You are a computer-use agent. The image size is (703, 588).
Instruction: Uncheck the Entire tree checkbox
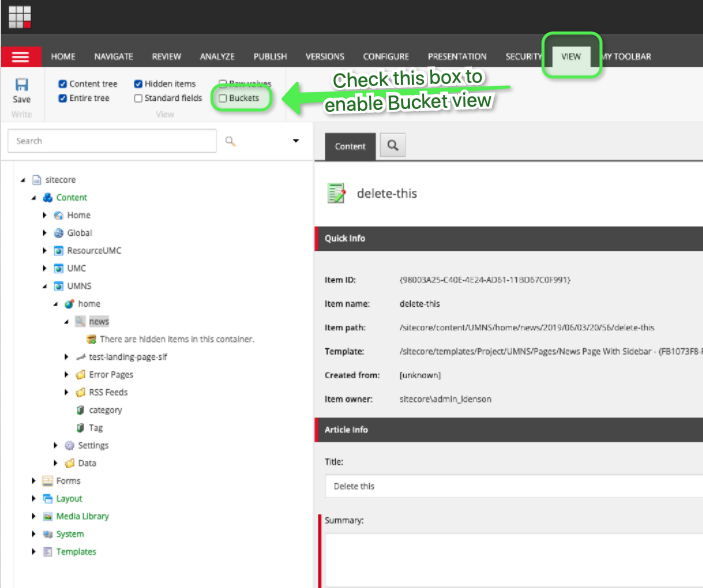(x=63, y=98)
